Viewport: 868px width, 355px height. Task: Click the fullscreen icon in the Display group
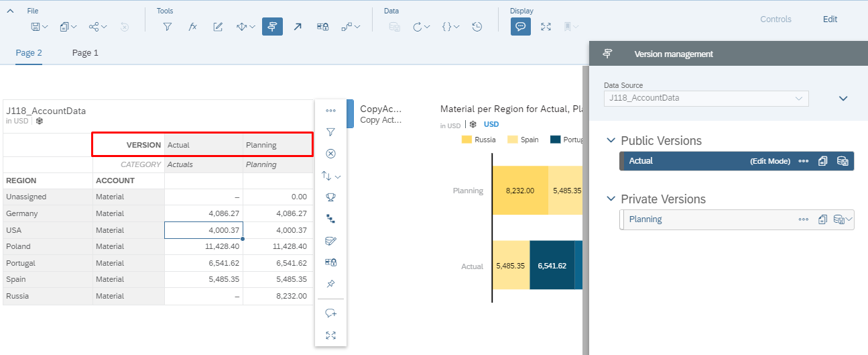tap(546, 27)
